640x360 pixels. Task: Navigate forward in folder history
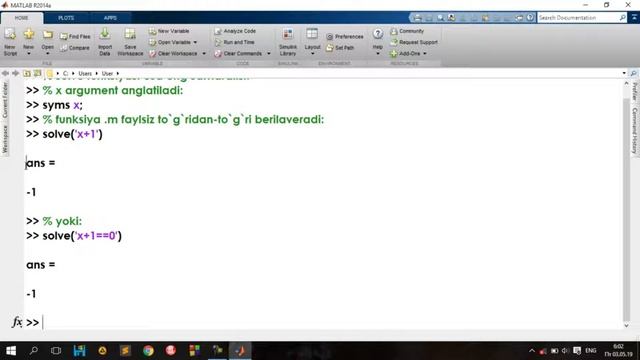point(16,73)
